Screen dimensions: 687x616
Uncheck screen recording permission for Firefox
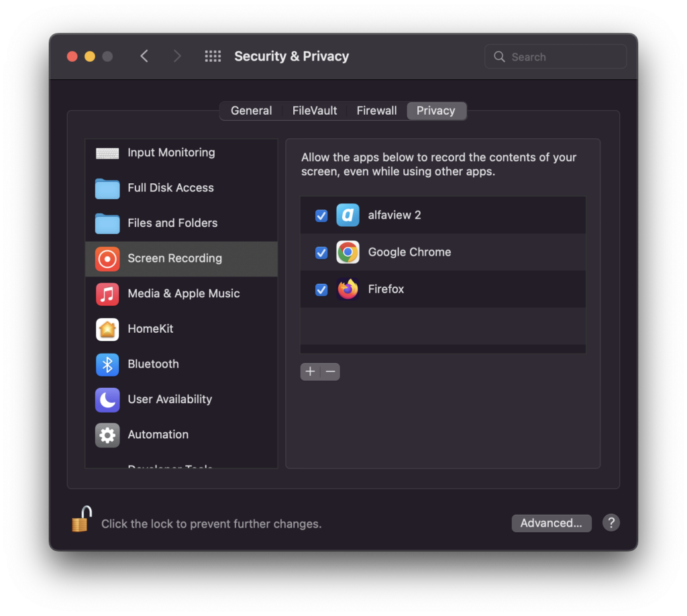[321, 289]
